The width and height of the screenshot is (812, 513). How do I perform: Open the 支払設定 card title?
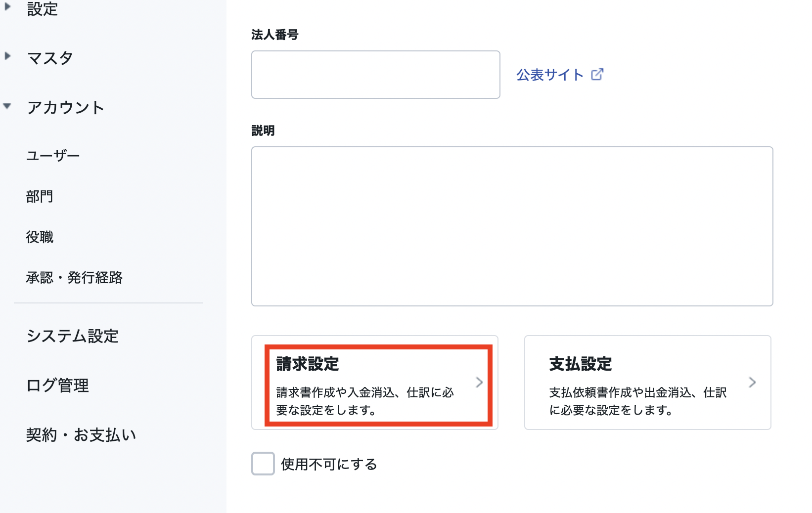point(581,364)
